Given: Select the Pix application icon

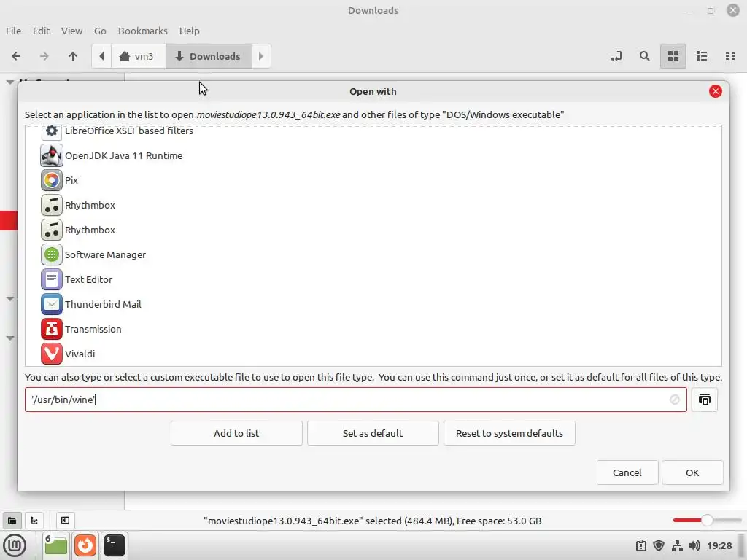Looking at the screenshot, I should click(52, 180).
